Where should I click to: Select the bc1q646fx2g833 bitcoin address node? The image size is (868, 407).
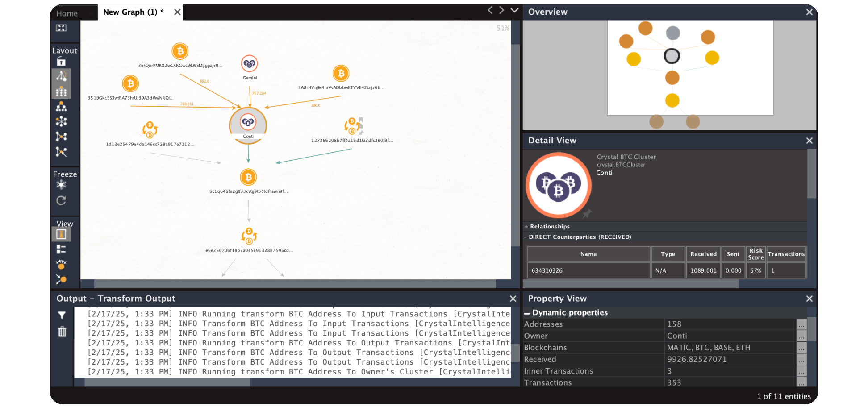click(249, 177)
